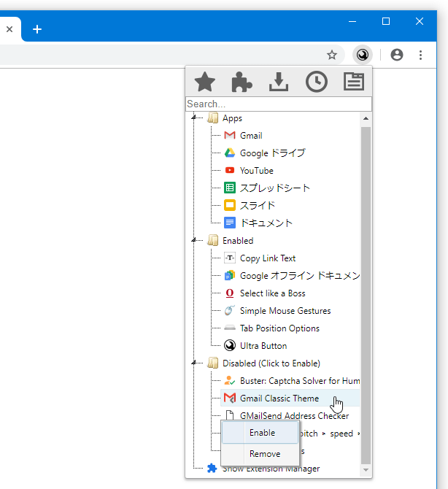Click the Buster Captcha Solver icon
448x489 pixels.
click(230, 380)
